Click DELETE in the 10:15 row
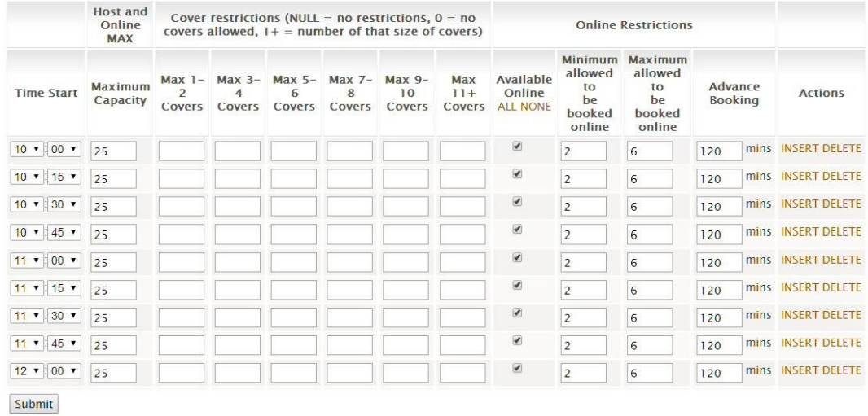Viewport: 868px width, 416px height. pos(842,176)
